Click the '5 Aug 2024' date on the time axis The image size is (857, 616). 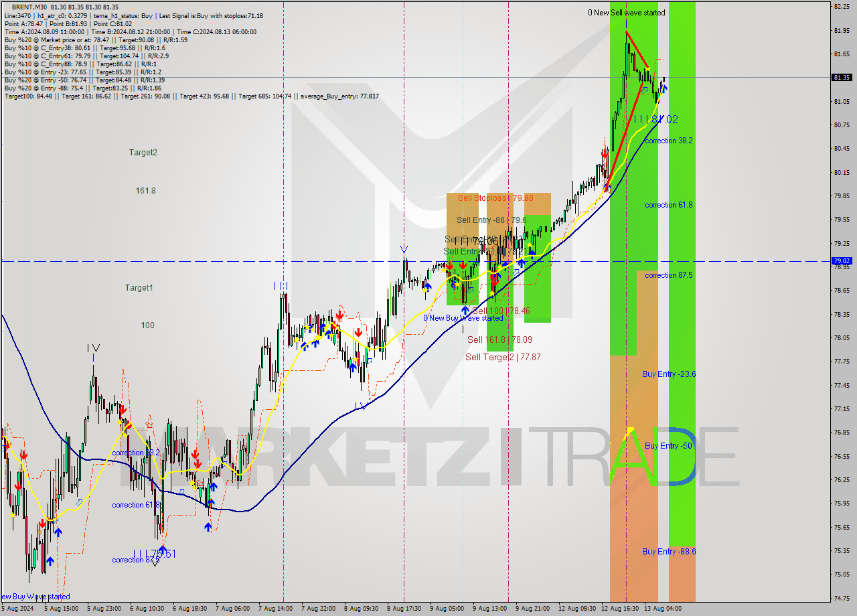click(x=18, y=609)
